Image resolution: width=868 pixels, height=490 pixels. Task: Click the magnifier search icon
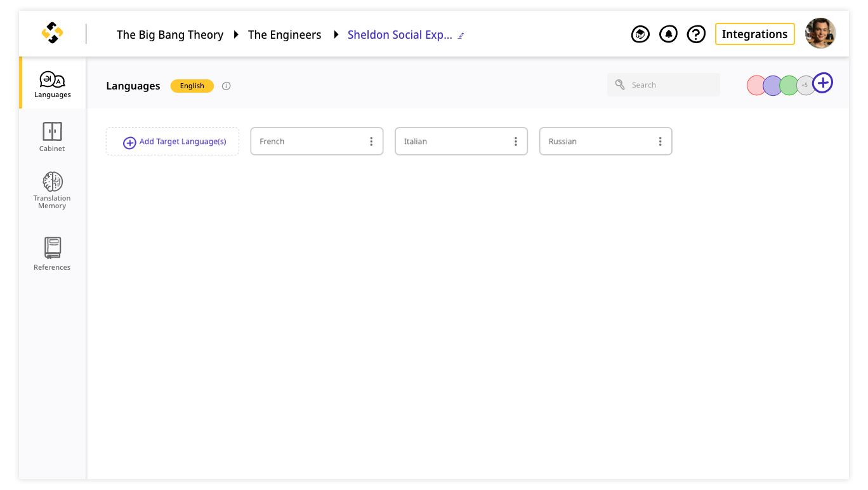(x=620, y=85)
